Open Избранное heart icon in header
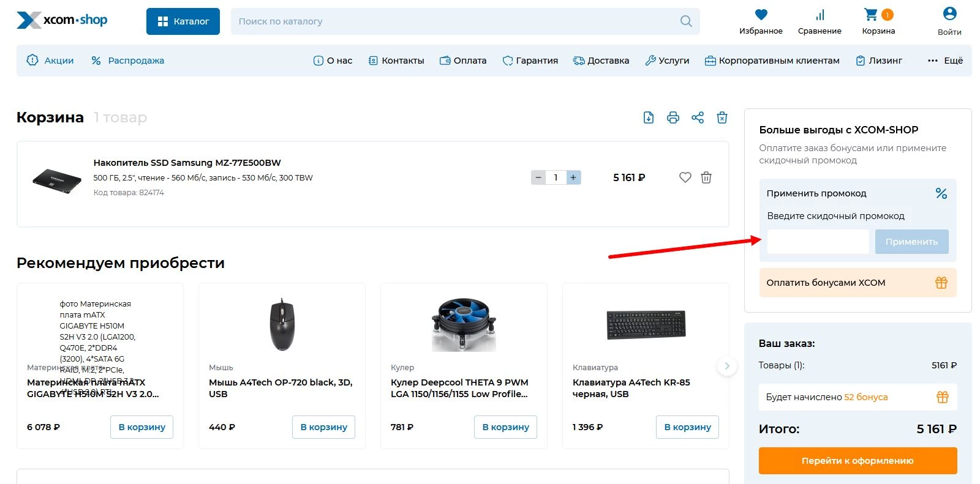The image size is (980, 484). point(761,15)
